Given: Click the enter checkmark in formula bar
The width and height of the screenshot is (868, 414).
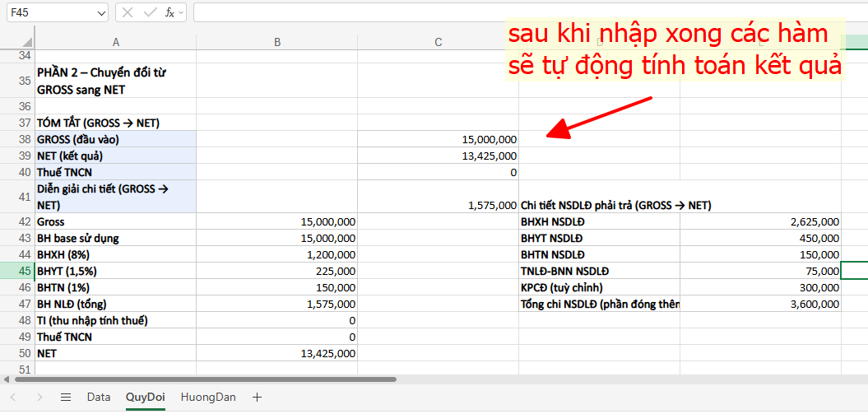Looking at the screenshot, I should point(149,12).
